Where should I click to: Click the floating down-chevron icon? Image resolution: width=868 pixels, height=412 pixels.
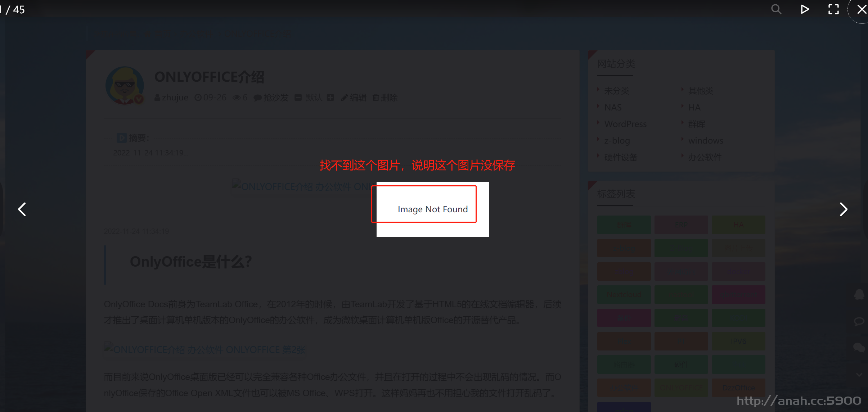click(859, 375)
